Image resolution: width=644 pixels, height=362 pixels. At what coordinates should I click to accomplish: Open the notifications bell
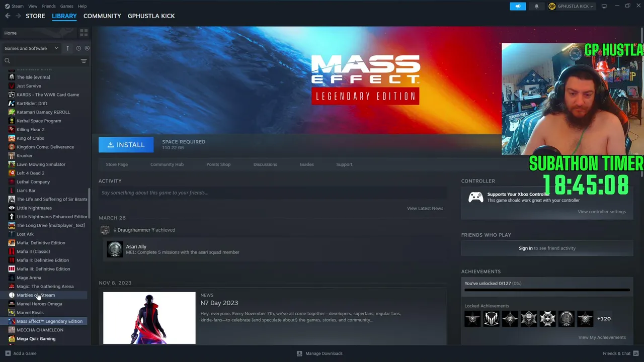(536, 6)
